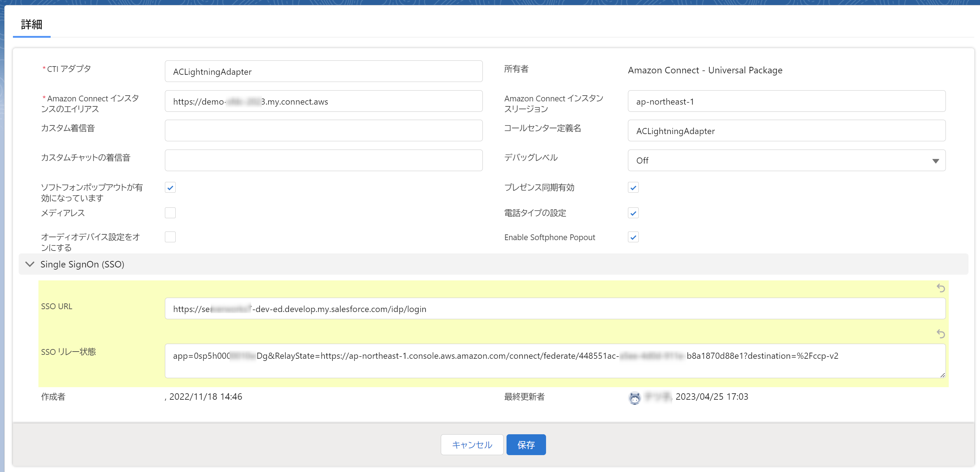
Task: Click the カスタムチャットの着信音 input field
Action: pyautogui.click(x=323, y=160)
